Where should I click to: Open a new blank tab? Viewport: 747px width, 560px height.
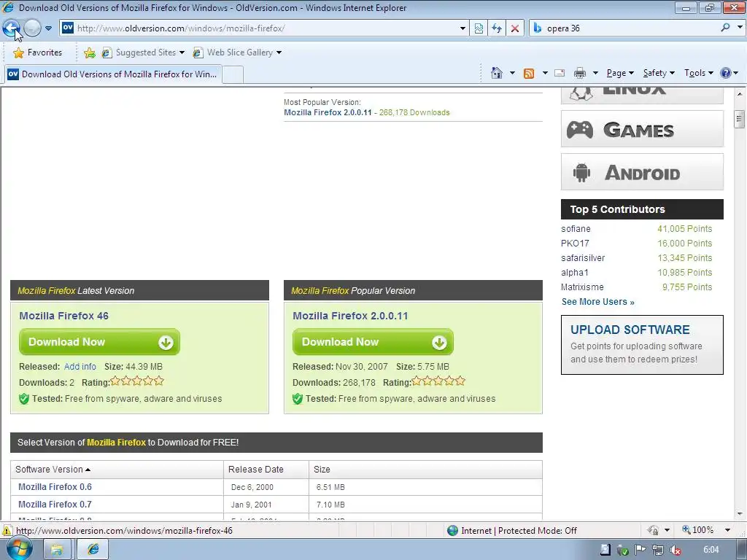pos(233,75)
